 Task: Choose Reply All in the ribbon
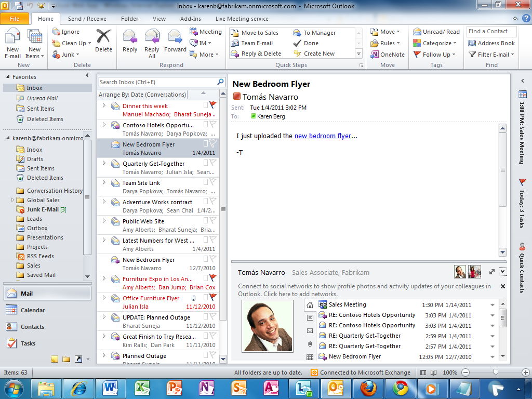[x=152, y=44]
